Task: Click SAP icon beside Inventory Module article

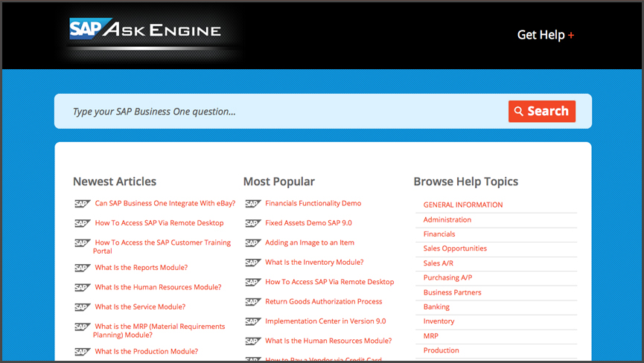Action: pos(253,263)
